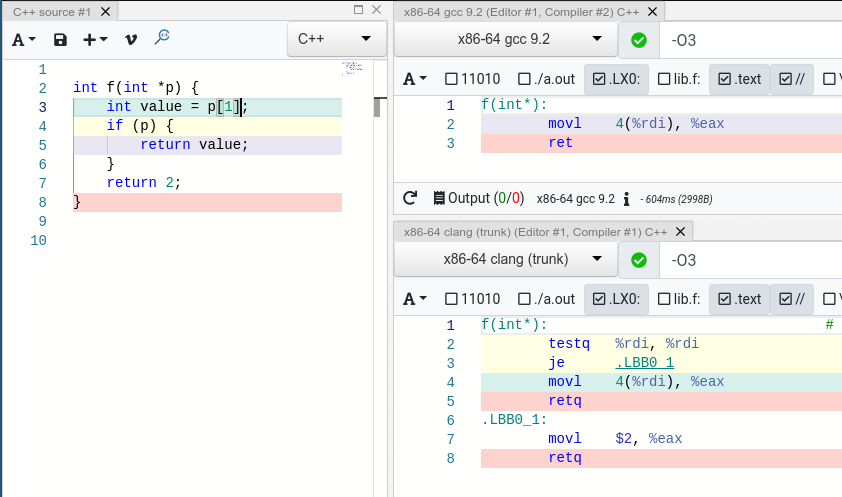
Task: Expand the x86-64 clang (trunk) compiler dropdown
Action: coord(504,260)
